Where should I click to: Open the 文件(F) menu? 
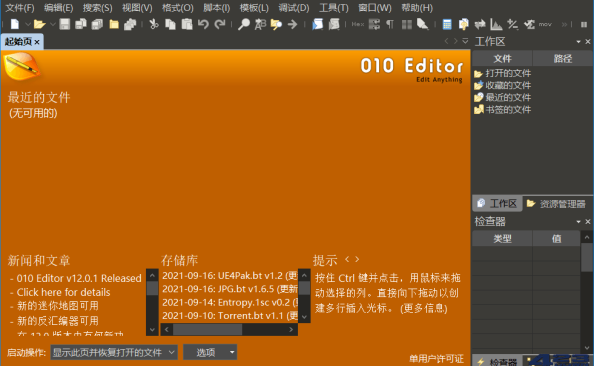click(20, 8)
